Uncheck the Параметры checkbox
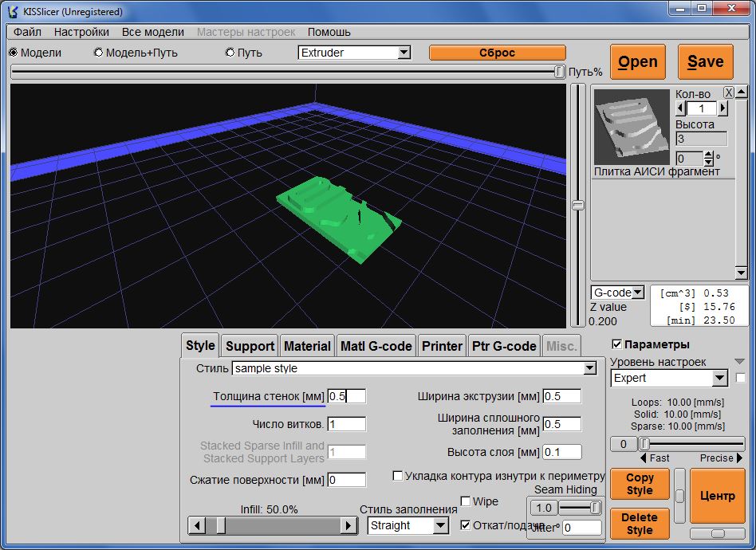 pyautogui.click(x=616, y=344)
